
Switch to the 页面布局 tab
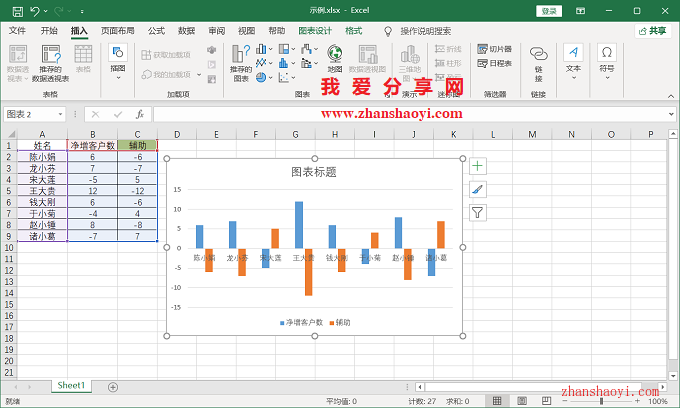118,31
